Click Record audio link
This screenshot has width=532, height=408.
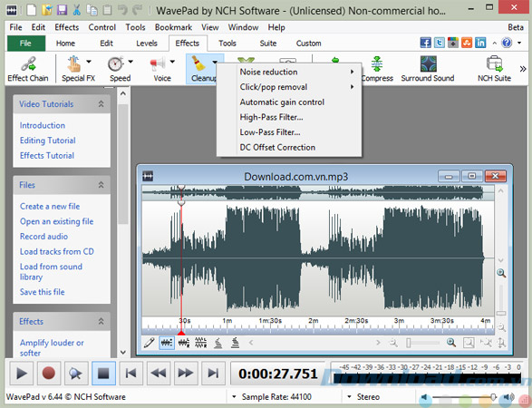[x=44, y=237]
